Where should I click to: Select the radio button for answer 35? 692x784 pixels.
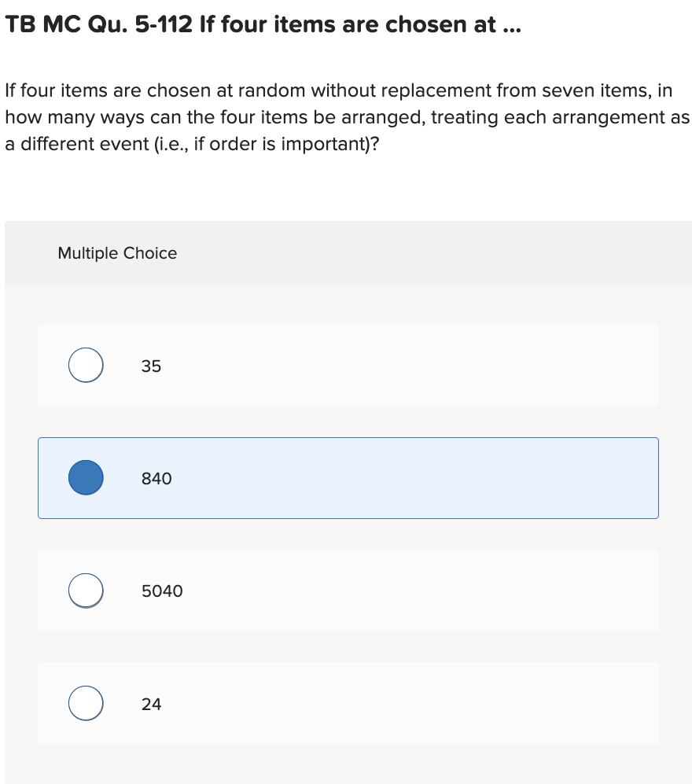pos(86,365)
